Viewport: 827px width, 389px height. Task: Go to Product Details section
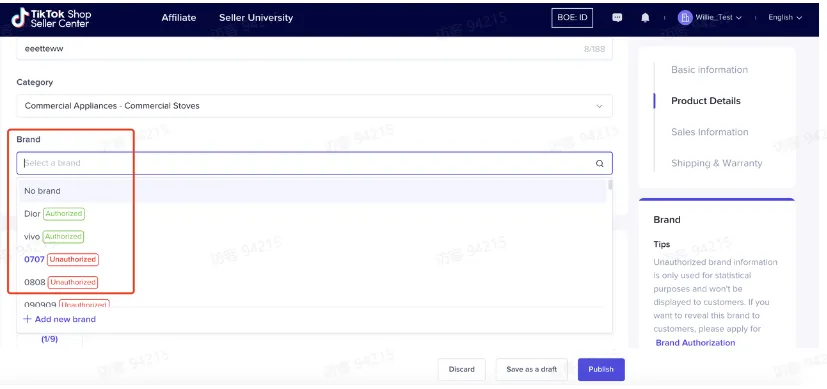[706, 101]
